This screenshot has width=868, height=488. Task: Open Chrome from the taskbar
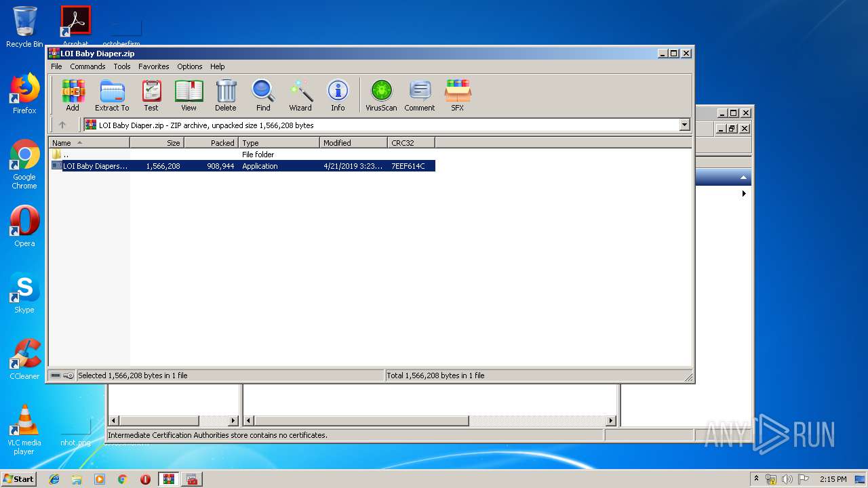(122, 479)
